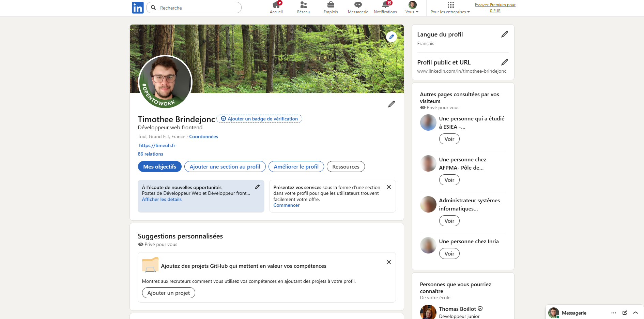
Task: Go to the Accueil tab
Action: coord(276,8)
